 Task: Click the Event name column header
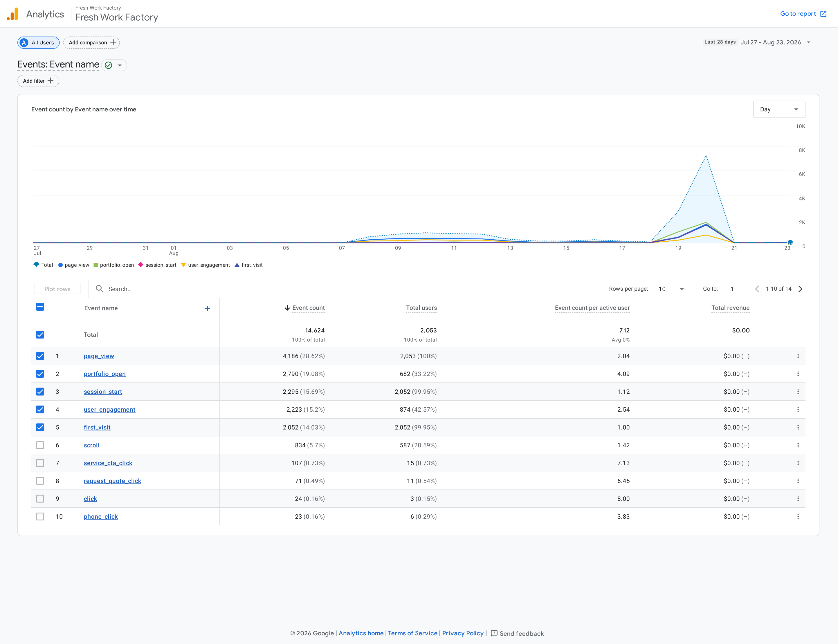click(x=101, y=308)
